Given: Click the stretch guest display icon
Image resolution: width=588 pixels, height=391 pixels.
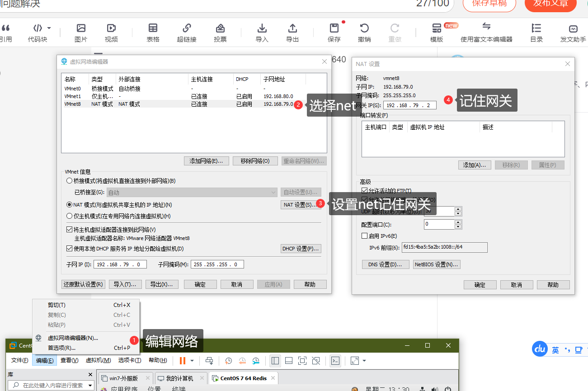Looking at the screenshot, I should point(355,360).
